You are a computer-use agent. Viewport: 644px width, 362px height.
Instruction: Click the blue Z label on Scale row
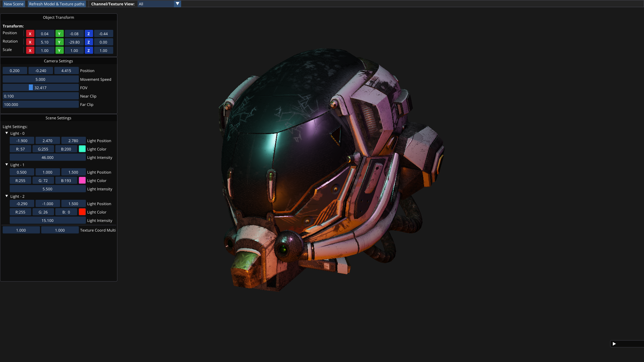89,51
